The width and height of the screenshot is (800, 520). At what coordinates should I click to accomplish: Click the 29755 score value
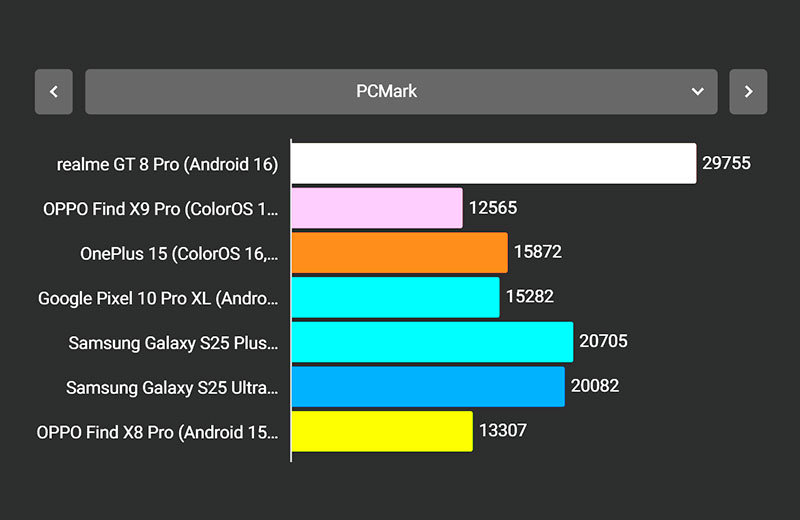coord(726,163)
